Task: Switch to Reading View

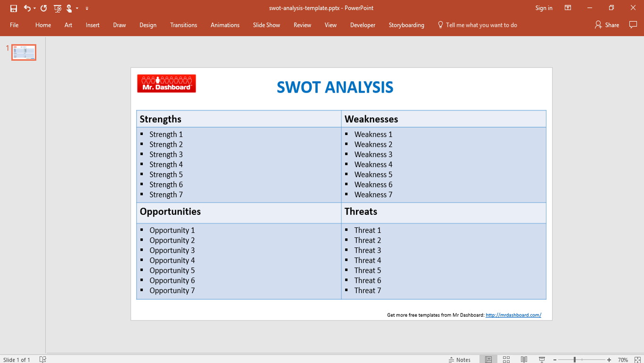Action: tap(524, 360)
